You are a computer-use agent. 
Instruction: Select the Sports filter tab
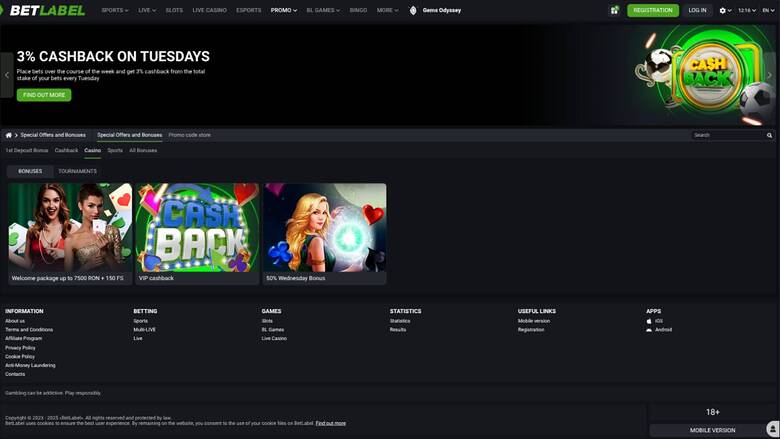[x=115, y=151]
